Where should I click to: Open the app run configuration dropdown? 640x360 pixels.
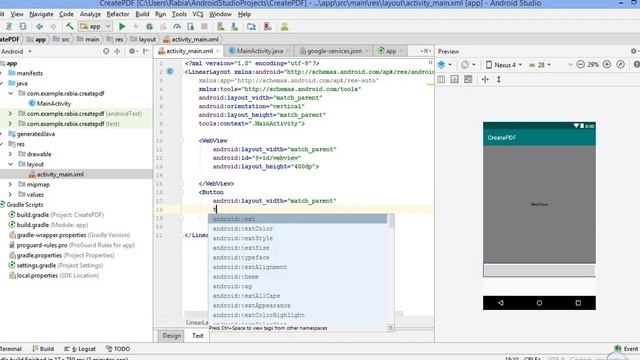(x=96, y=27)
